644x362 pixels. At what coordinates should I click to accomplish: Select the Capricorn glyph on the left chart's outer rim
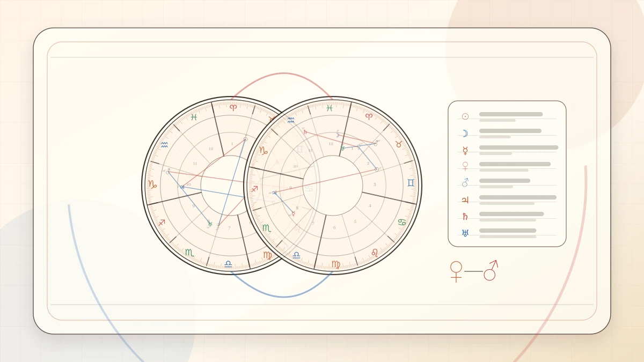coord(152,184)
